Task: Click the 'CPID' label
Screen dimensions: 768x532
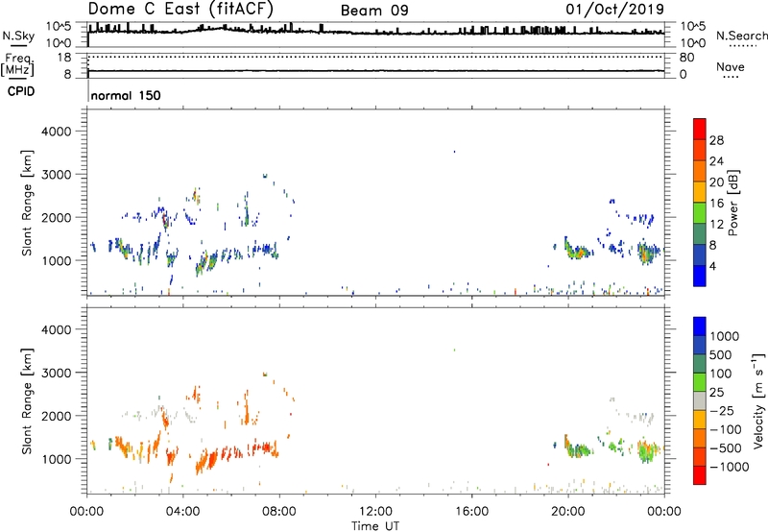Action: [21, 91]
